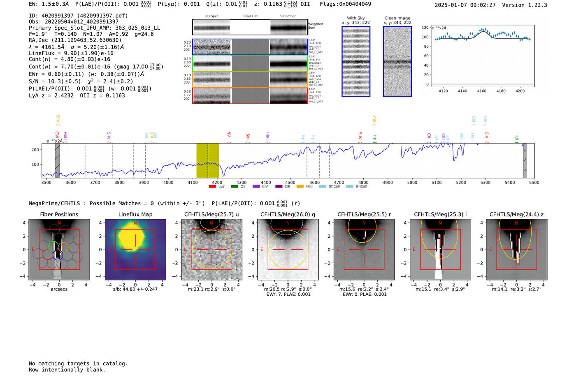Click the 's/b: 44.80 +/- 0.247' caption
Viewport: 576px width, 392px height.
(x=135, y=289)
